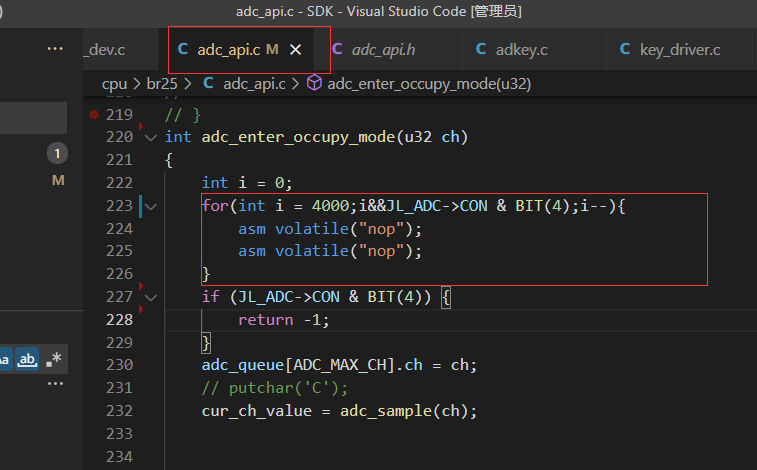Screen dimensions: 757x470
Task: Click line number 228 in the gutter
Action: point(119,319)
